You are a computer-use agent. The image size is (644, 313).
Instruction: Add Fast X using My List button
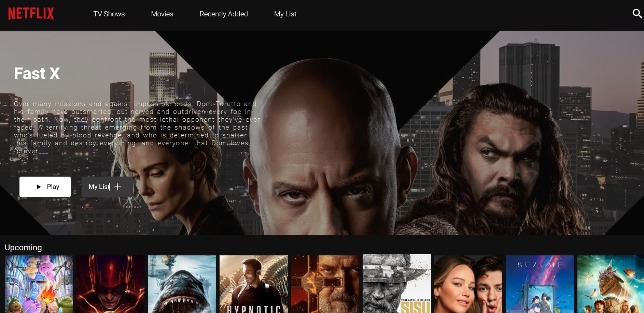(107, 187)
